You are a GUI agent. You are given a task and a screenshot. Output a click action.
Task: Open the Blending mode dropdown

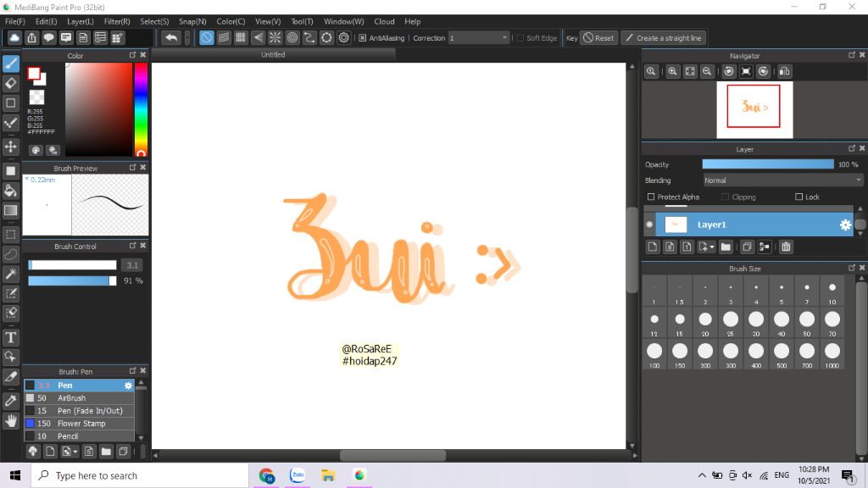782,180
